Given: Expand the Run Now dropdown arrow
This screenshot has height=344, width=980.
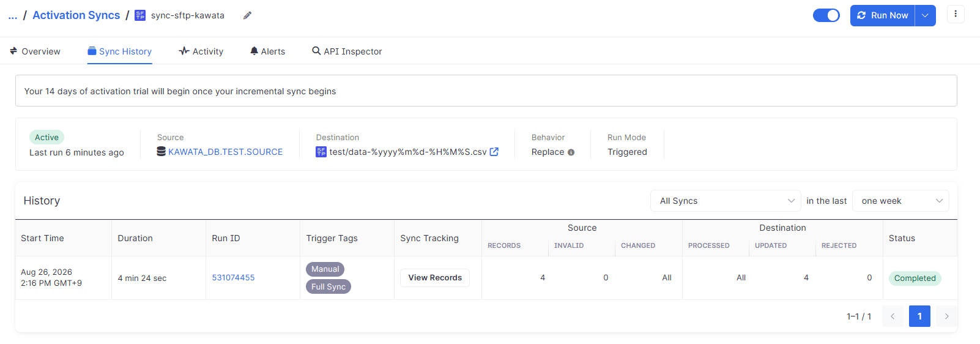Looking at the screenshot, I should click(x=926, y=15).
